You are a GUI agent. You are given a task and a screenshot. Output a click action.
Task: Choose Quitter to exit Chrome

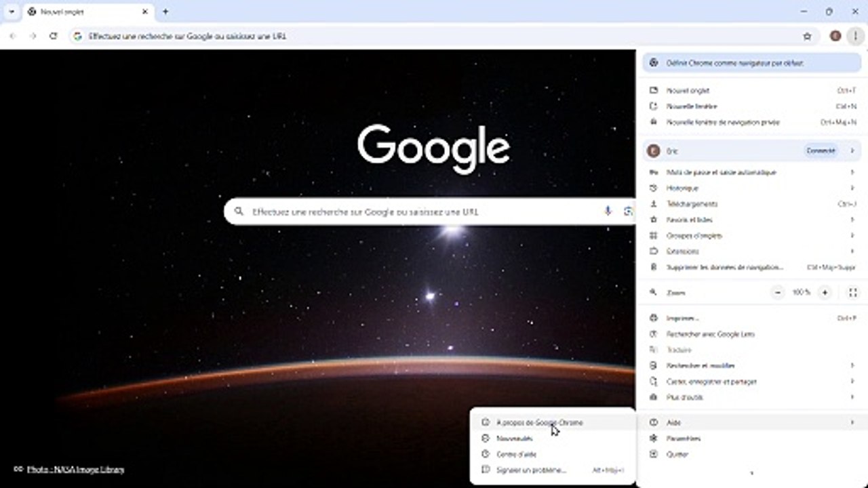pos(751,454)
